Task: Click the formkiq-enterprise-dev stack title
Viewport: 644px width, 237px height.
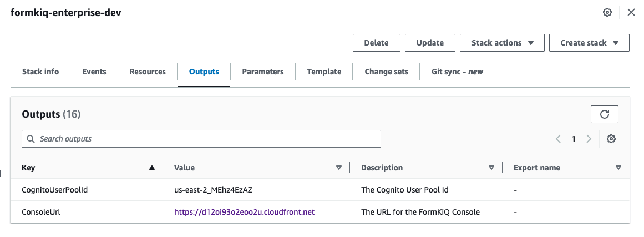Action: click(65, 12)
